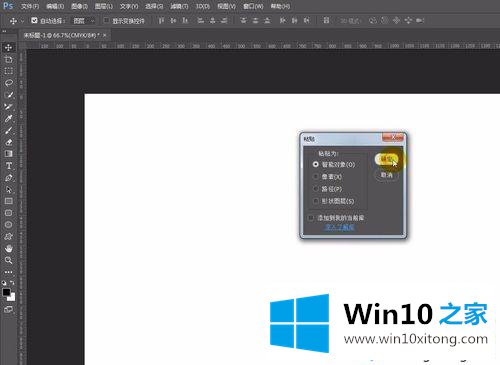Select the Gradient tool

8,154
